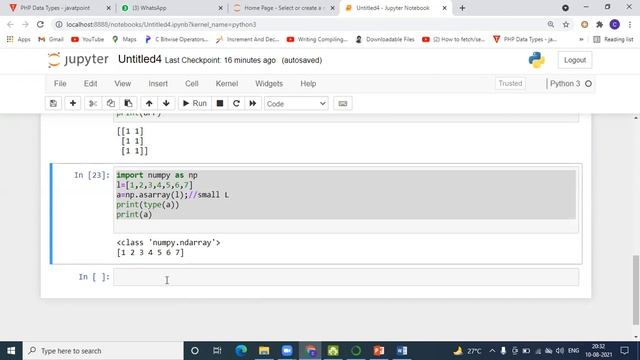The width and height of the screenshot is (640, 360).
Task: Open Task View on the taskbar
Action: pyautogui.click(x=217, y=351)
